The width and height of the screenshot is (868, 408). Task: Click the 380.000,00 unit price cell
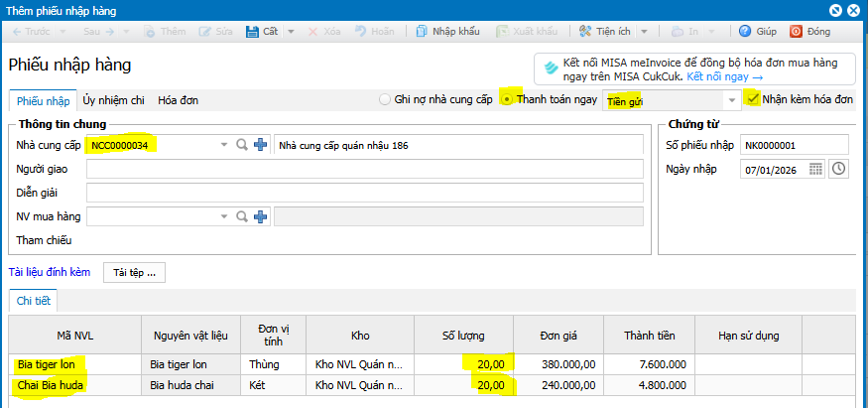click(x=558, y=365)
